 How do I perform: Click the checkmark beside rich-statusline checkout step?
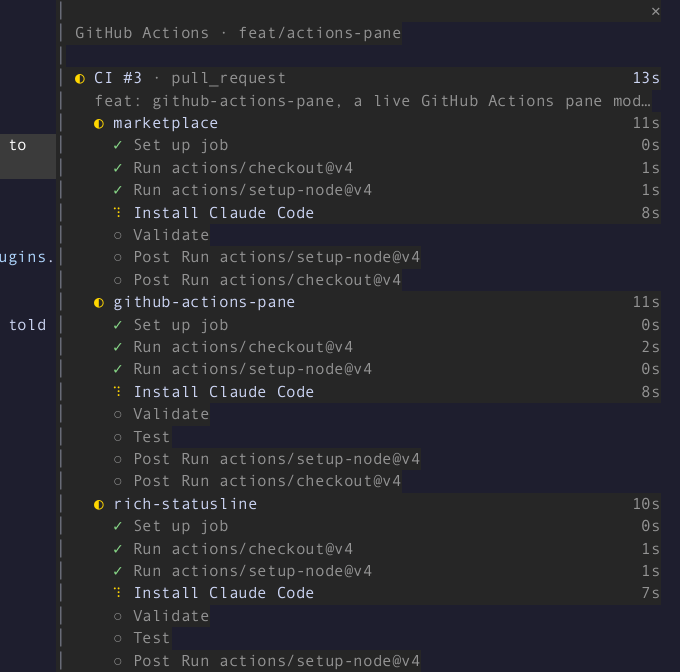pyautogui.click(x=118, y=549)
